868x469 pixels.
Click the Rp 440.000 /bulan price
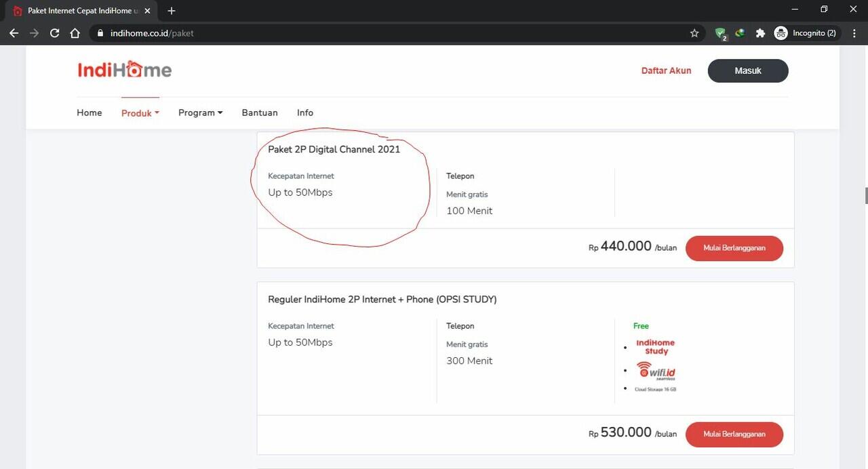click(x=633, y=247)
